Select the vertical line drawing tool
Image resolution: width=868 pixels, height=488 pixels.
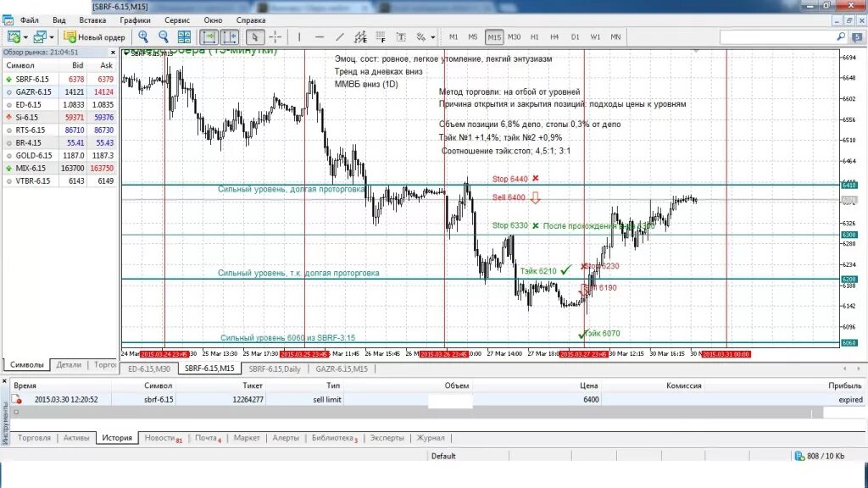[299, 37]
